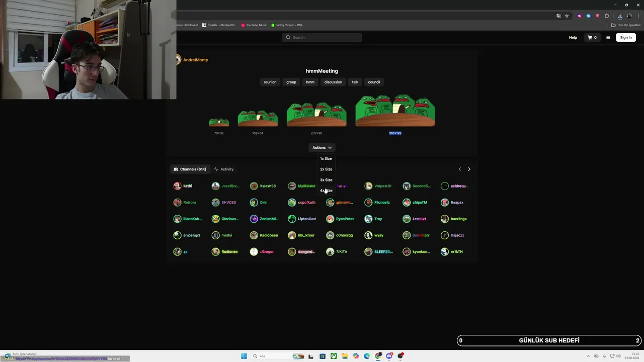Filter by the discussion tag

pyautogui.click(x=333, y=82)
